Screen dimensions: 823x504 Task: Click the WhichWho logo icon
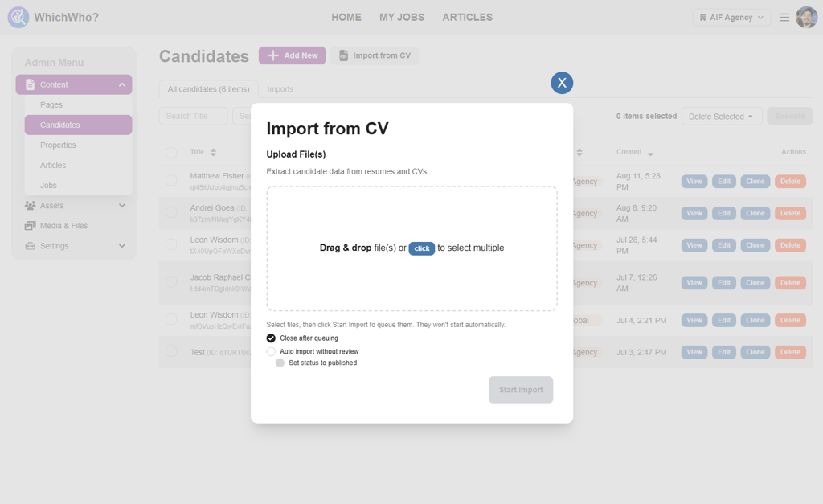point(17,17)
